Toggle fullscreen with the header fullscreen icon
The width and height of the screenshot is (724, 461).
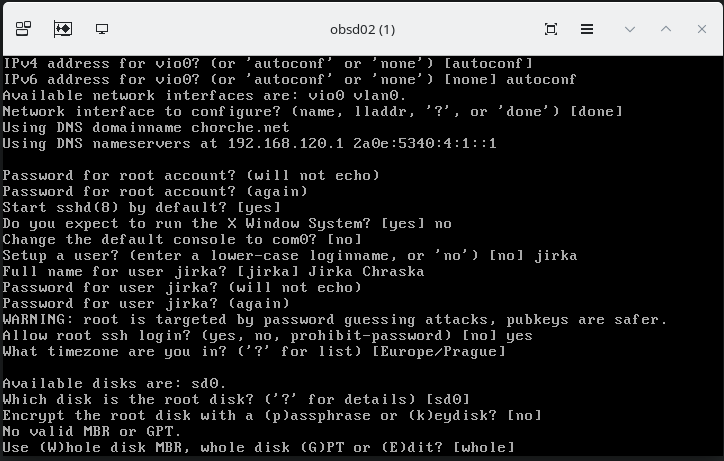tap(551, 29)
